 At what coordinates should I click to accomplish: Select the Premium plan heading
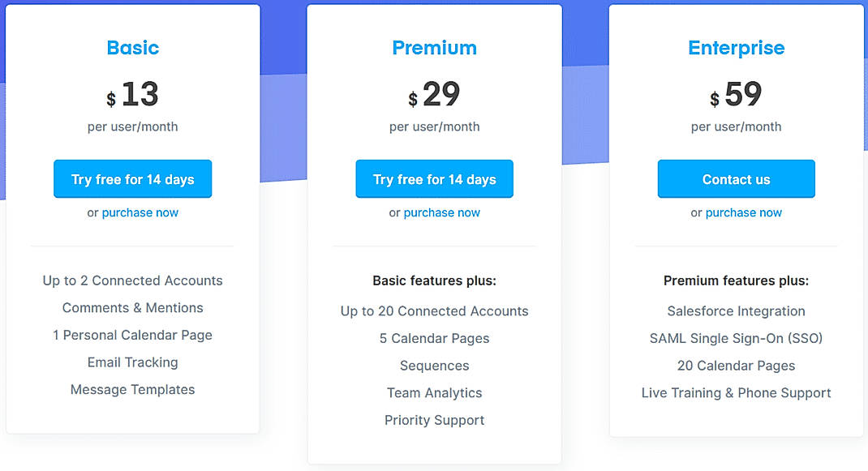(434, 48)
